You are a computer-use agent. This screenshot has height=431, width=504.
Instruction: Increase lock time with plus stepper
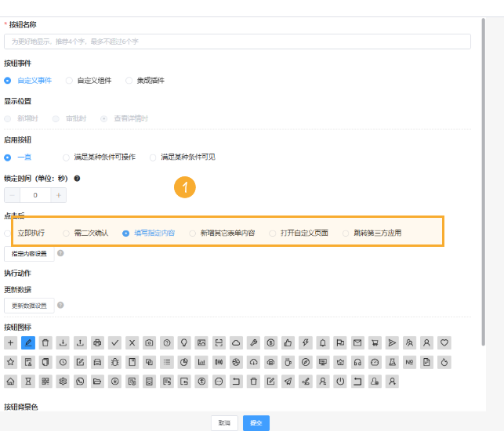click(x=59, y=195)
